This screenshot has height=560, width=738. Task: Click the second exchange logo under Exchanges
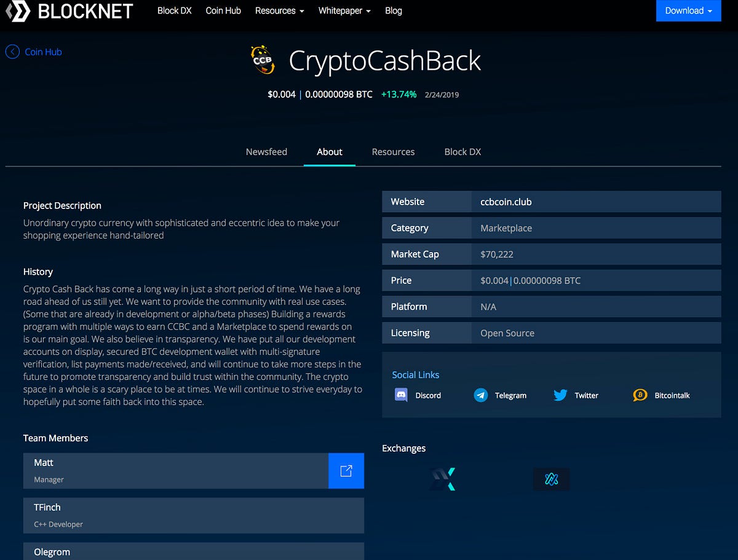(x=552, y=479)
